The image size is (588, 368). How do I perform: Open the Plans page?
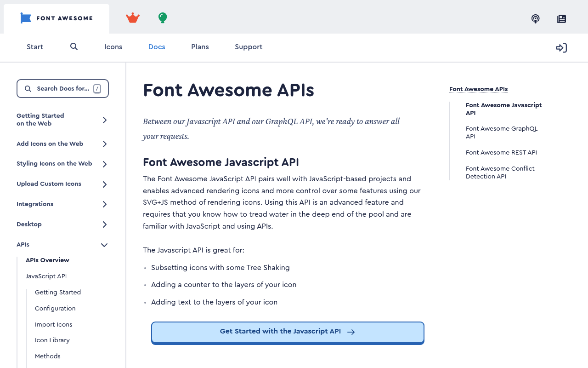200,47
